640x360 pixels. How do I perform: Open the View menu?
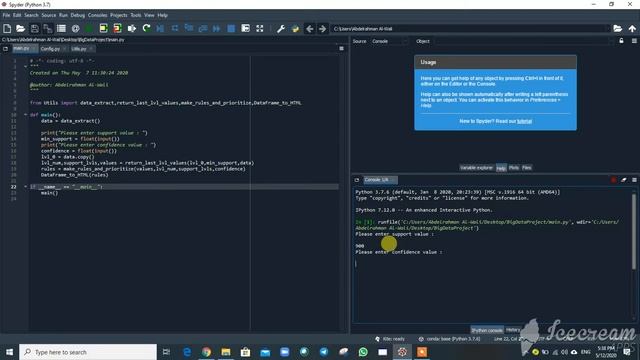coord(149,15)
